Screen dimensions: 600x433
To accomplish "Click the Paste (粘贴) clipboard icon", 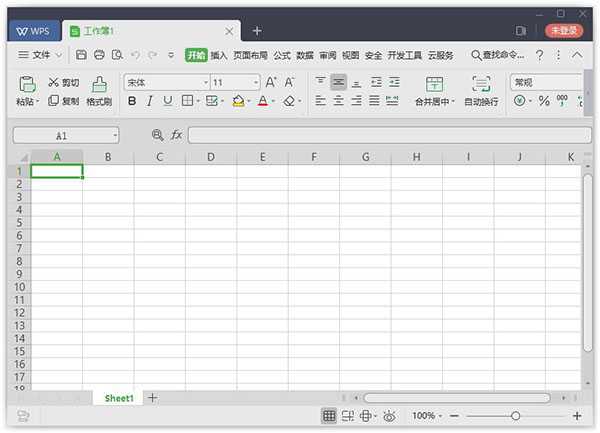I will (27, 85).
